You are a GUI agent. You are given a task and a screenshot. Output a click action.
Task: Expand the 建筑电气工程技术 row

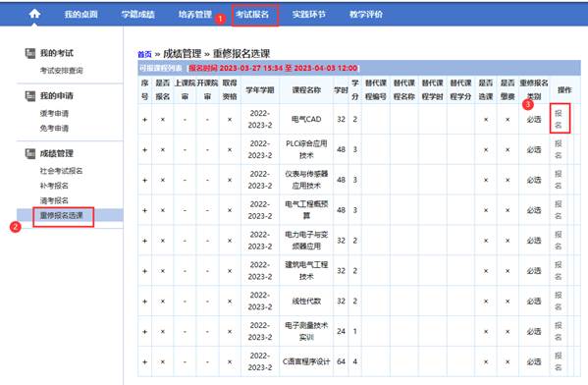[144, 271]
